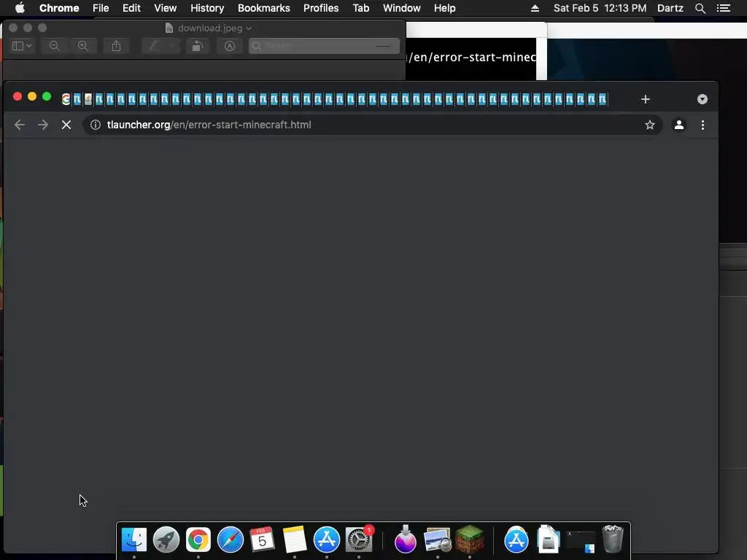Open the Apple menu
Viewport: 747px width, 560px height.
20,8
